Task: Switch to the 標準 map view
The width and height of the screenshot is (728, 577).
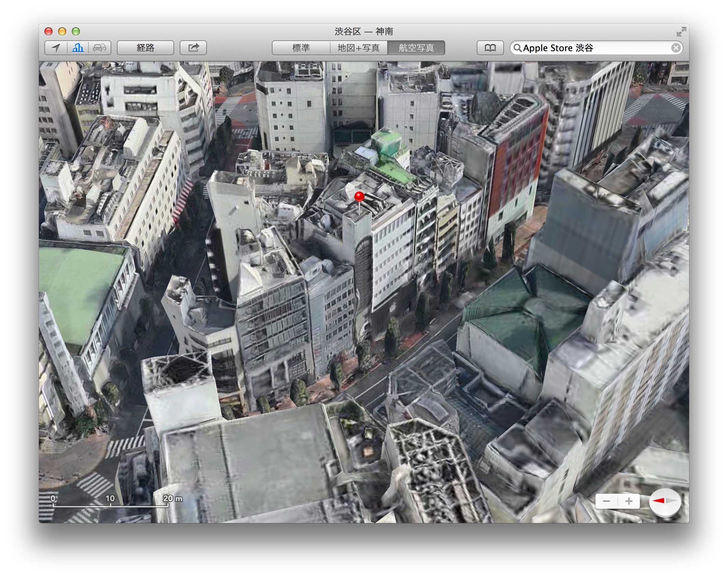Action: 301,48
